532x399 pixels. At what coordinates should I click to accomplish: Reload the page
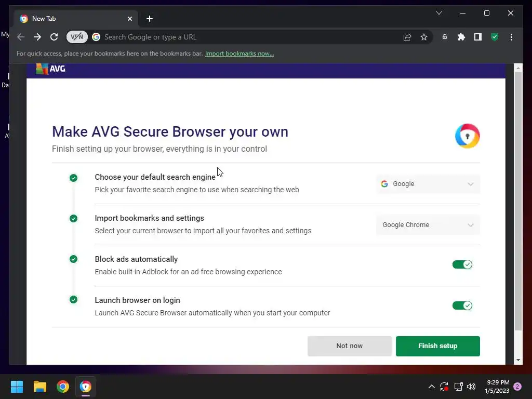[54, 37]
